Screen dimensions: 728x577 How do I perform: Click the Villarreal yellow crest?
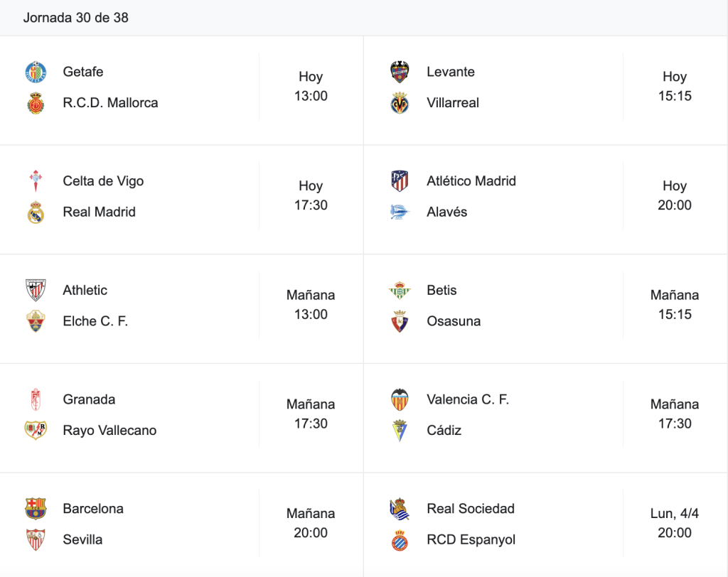click(x=400, y=103)
